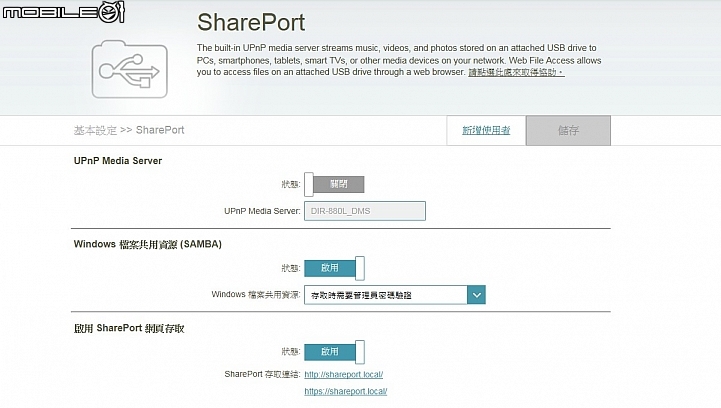This screenshot has height=408, width=721.
Task: Open the http://shareport.local/ link
Action: point(343,374)
